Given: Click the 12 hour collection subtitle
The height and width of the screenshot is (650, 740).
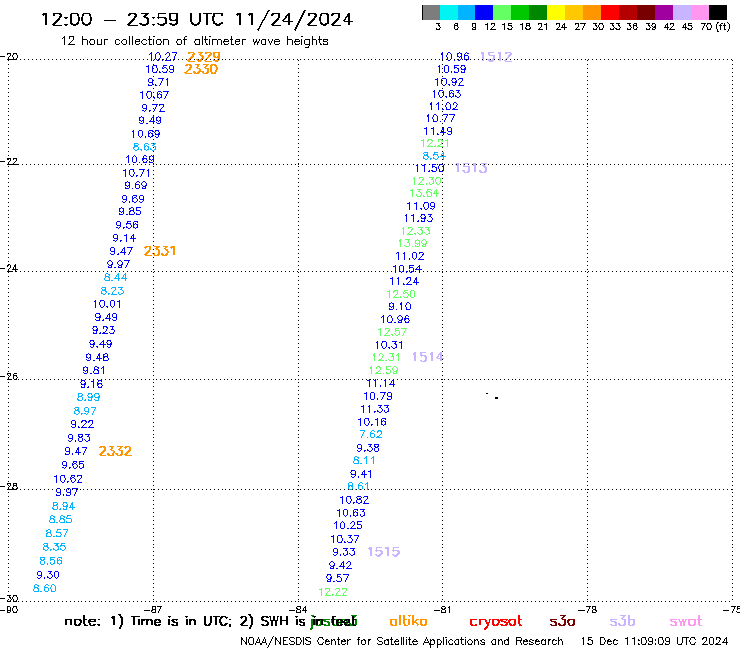Looking at the screenshot, I should point(194,41).
